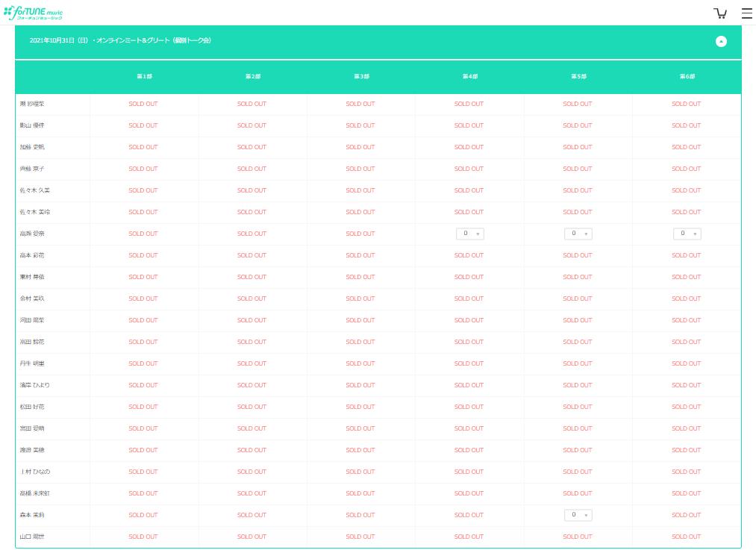The image size is (756, 553).
Task: Open 高瀬 愛奈 第6部 quantity dropdown
Action: pos(687,234)
